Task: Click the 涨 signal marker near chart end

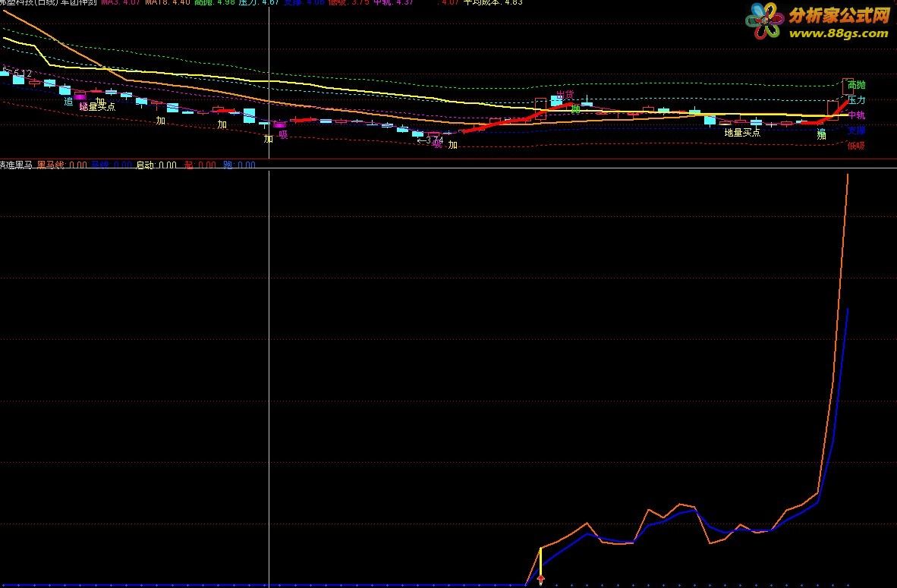Action: (821, 135)
